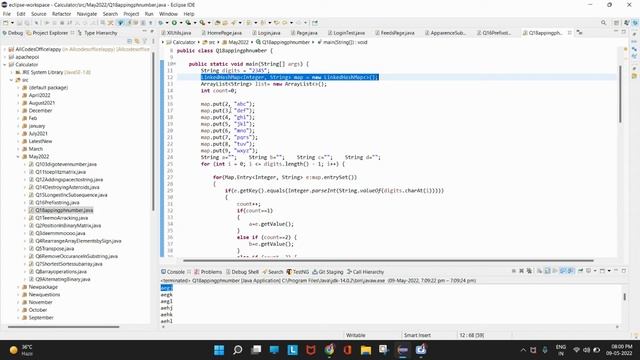
Task: Click the Writable status bar entry
Action: [356, 335]
